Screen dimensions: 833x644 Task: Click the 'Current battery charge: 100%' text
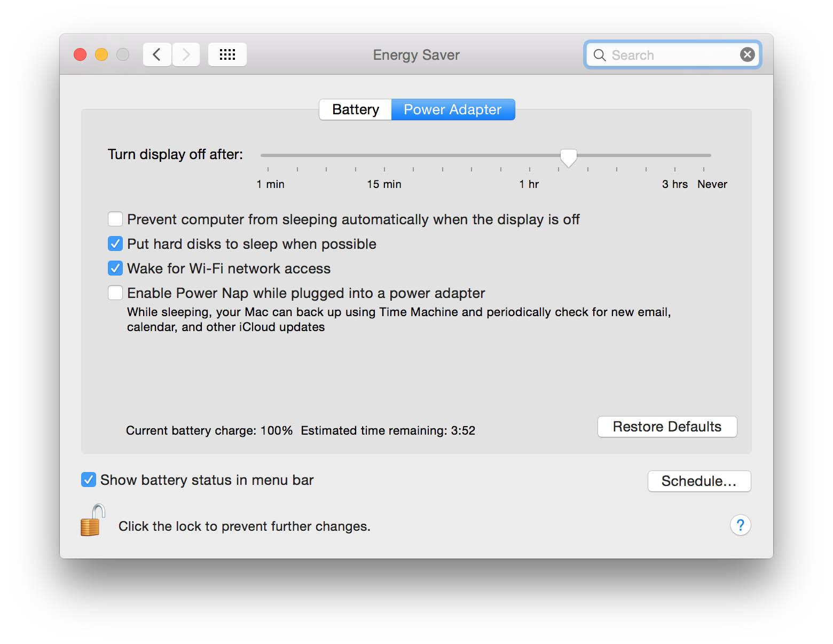point(209,430)
